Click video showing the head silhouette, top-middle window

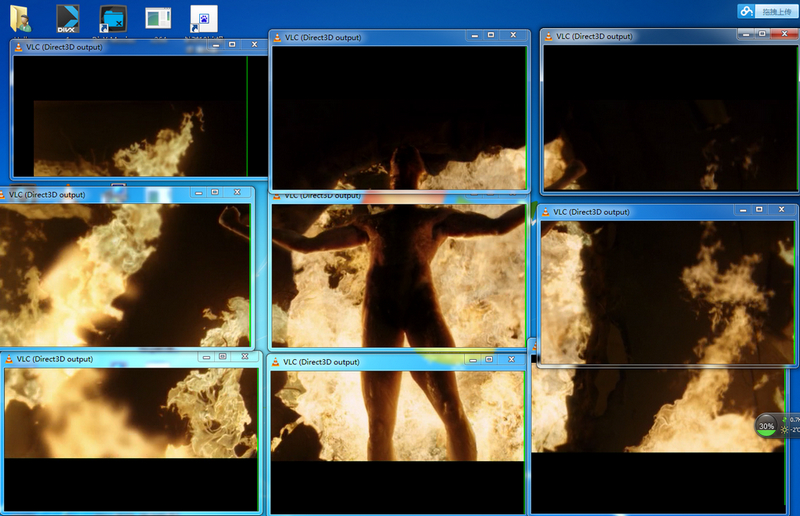coord(399,118)
